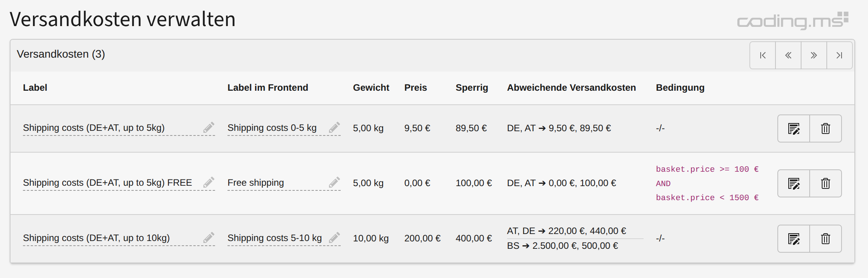868x278 pixels.
Task: Click the 'Gewicht' column header
Action: point(371,88)
